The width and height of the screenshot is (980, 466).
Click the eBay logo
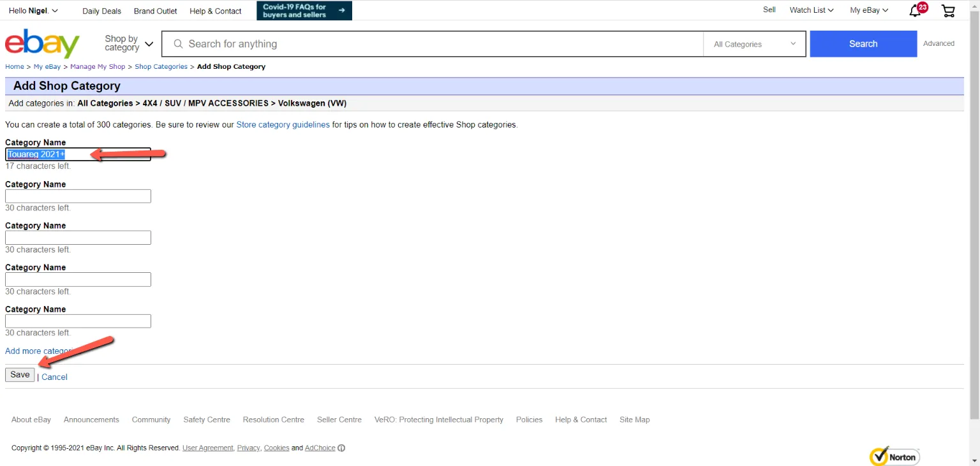point(42,43)
